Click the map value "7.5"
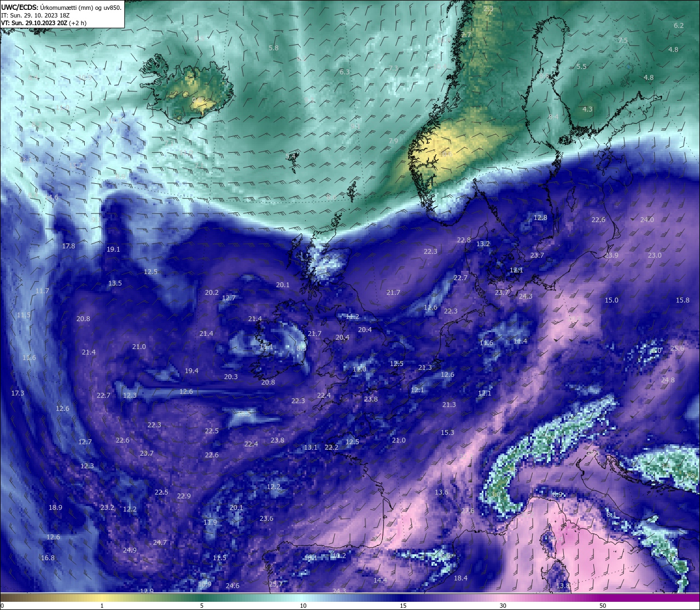Image resolution: width=700 pixels, height=610 pixels. click(x=623, y=40)
